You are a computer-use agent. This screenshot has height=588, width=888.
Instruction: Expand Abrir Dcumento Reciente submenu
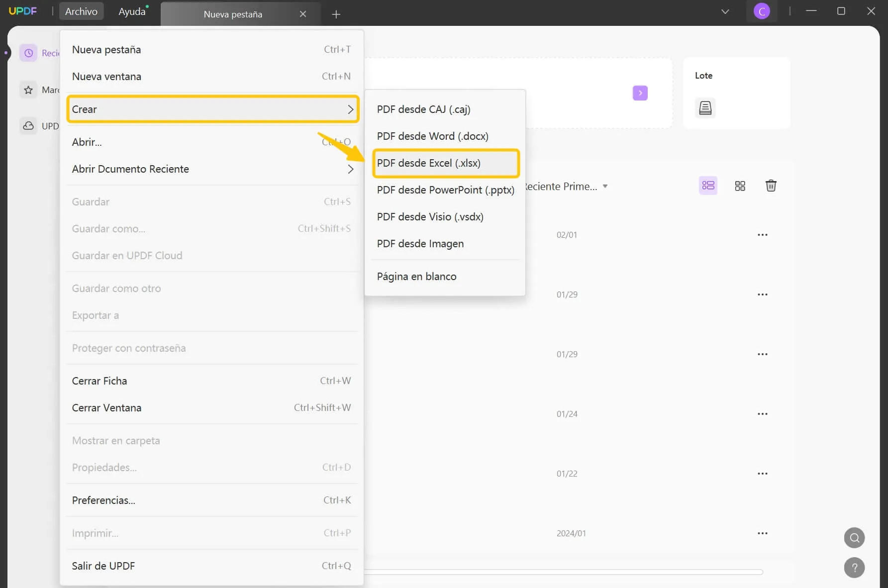tap(212, 169)
